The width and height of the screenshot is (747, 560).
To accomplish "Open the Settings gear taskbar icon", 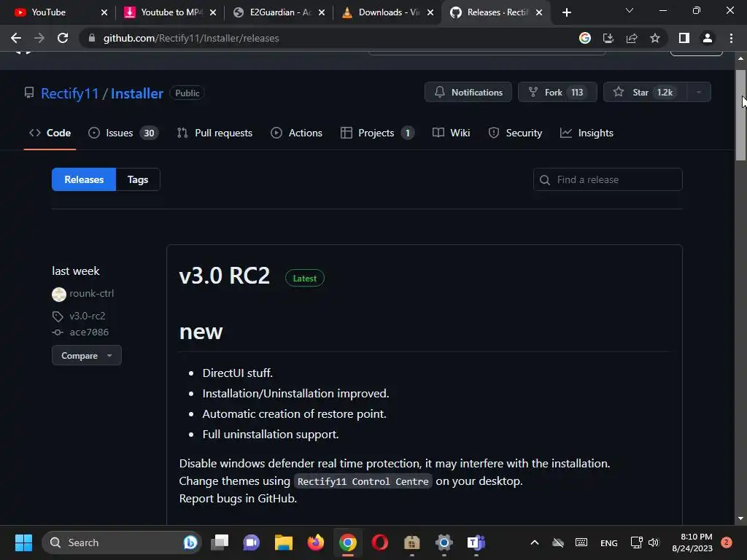I will [x=444, y=542].
